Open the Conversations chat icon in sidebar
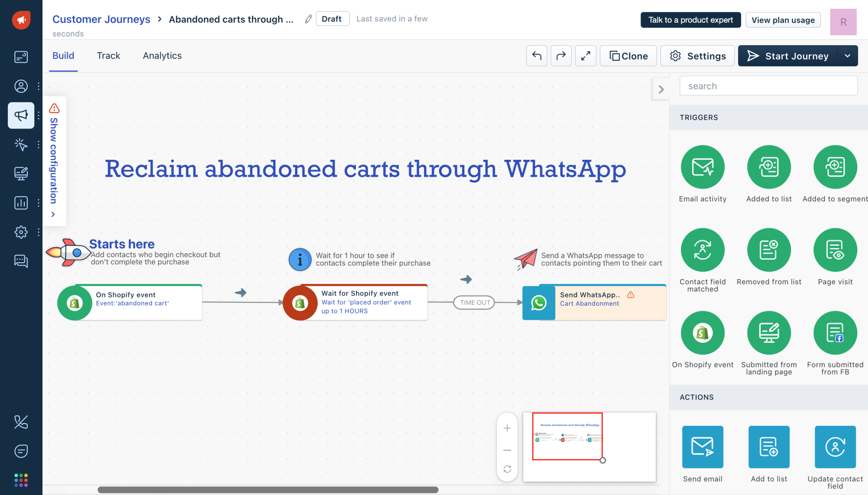 point(21,261)
